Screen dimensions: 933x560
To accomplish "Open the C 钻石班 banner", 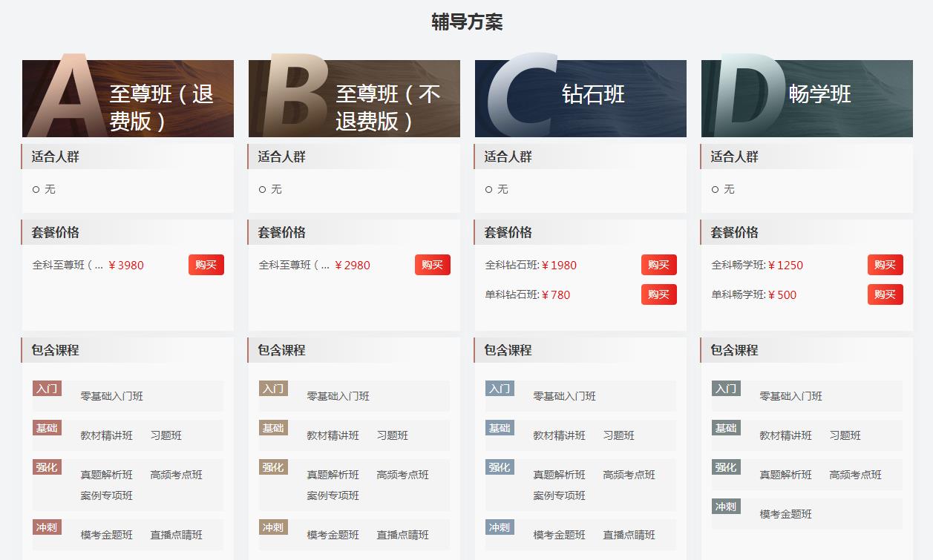I will coord(580,99).
